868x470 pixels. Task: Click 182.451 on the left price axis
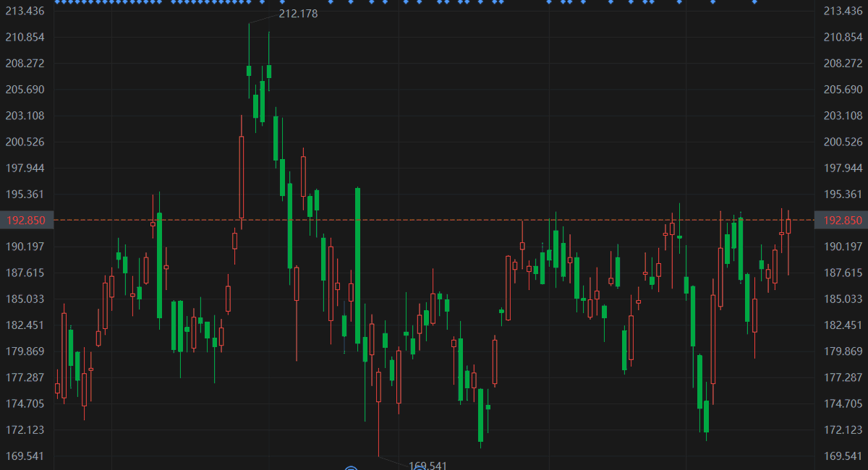click(x=25, y=325)
